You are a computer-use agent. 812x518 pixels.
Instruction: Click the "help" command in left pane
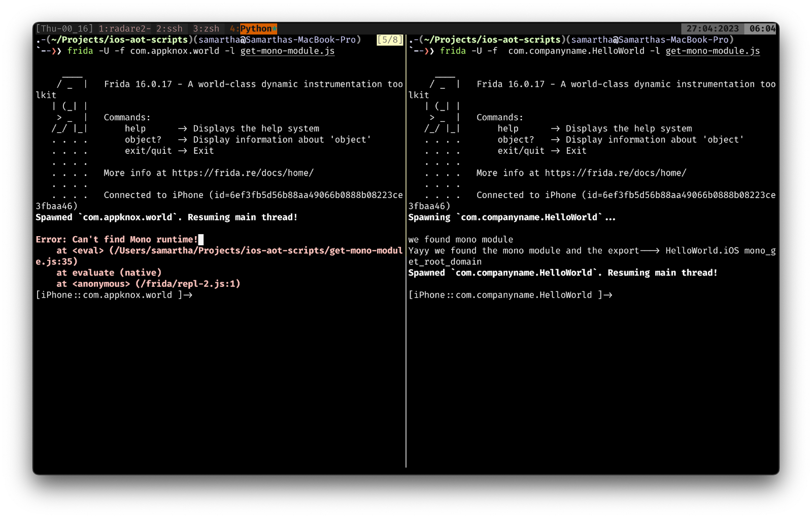pos(135,128)
